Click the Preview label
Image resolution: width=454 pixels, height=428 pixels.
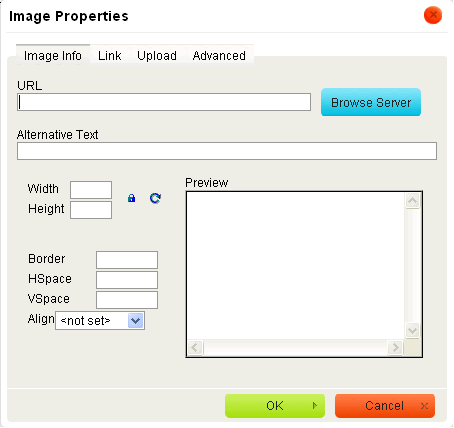[x=207, y=183]
